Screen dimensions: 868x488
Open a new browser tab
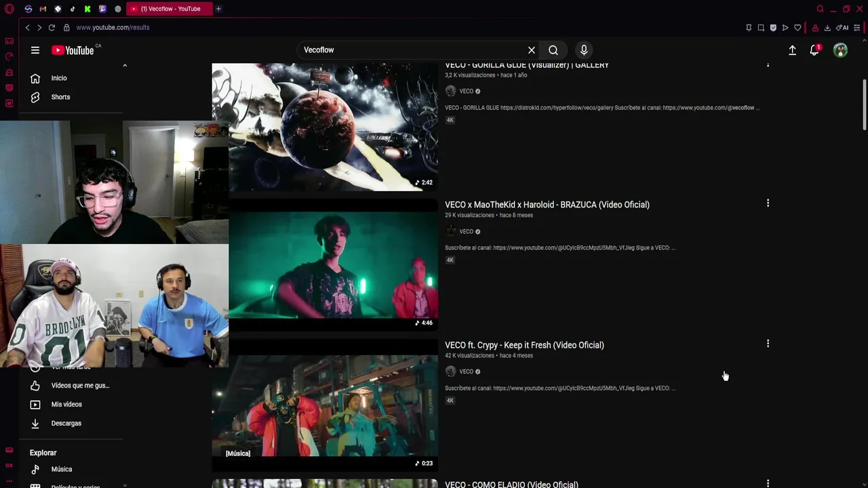coord(218,9)
